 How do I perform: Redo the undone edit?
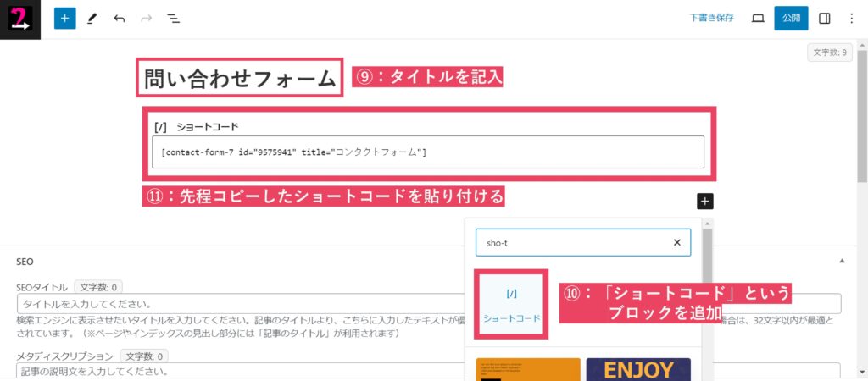coord(146,18)
